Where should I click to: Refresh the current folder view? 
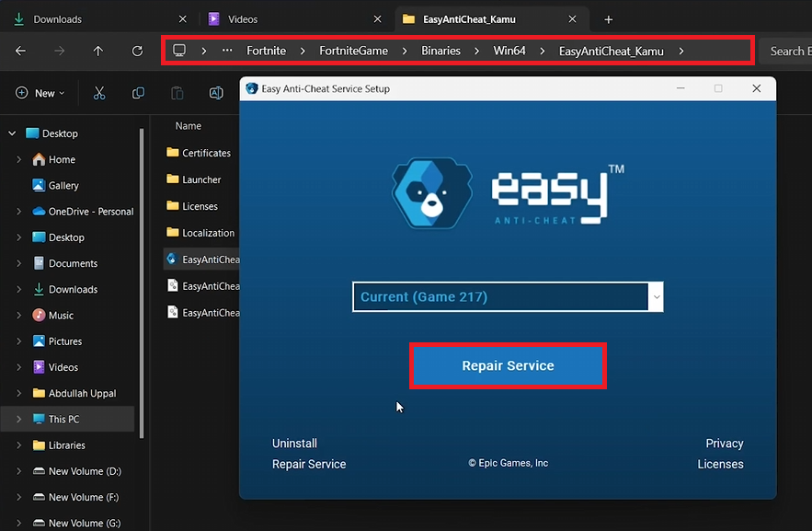click(x=137, y=51)
